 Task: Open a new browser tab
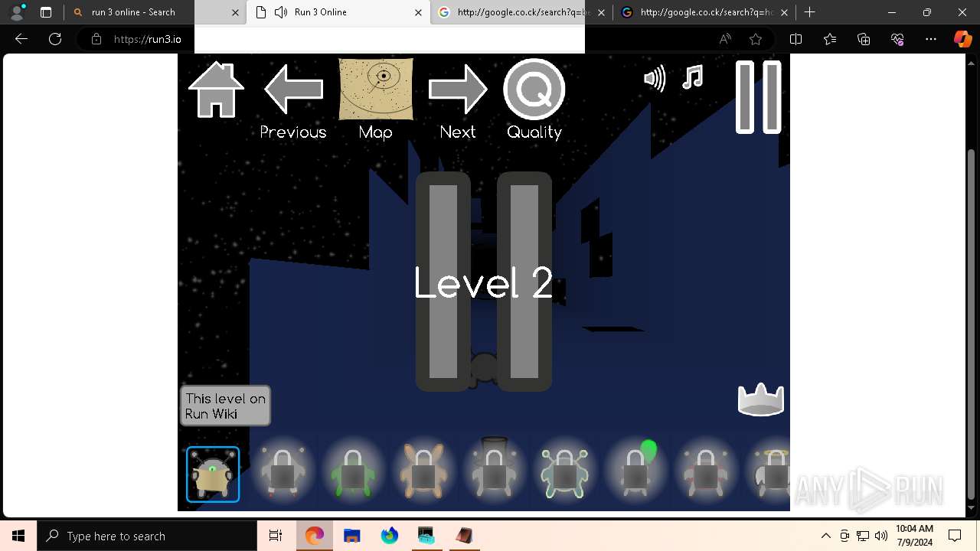[x=809, y=12]
